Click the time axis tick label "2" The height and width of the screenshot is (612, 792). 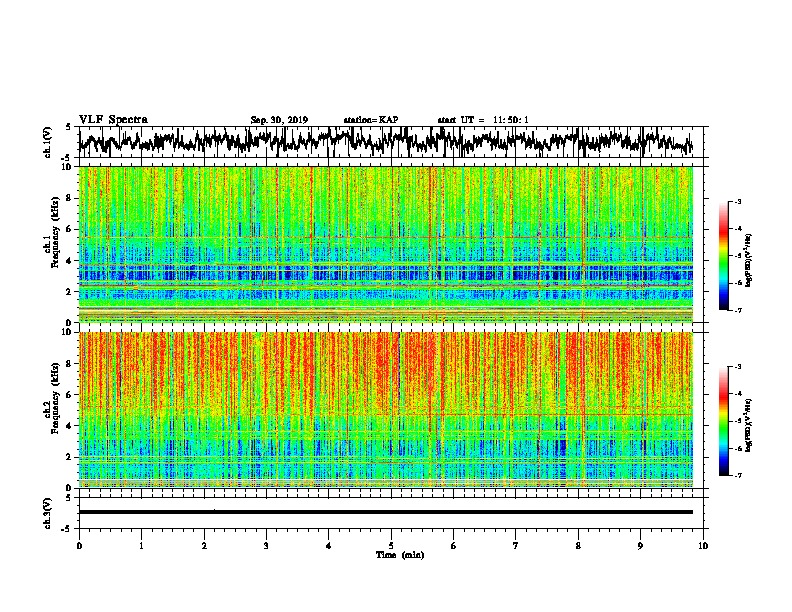(204, 545)
